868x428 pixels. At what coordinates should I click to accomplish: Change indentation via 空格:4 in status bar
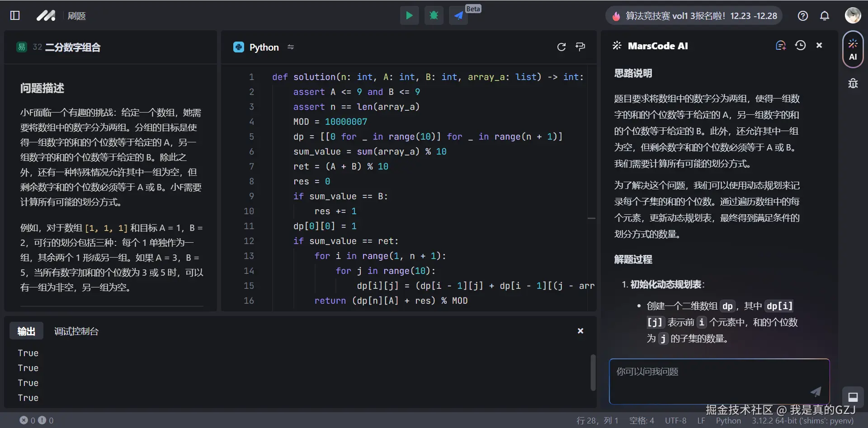tap(642, 420)
